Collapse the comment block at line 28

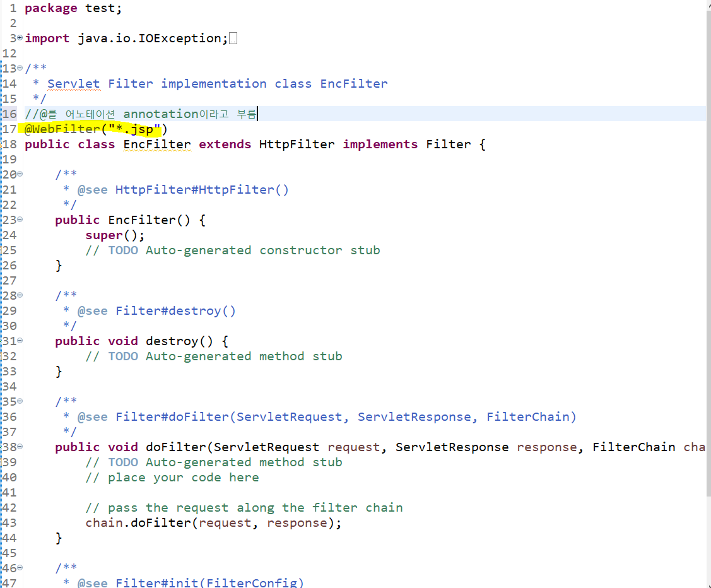pyautogui.click(x=20, y=296)
